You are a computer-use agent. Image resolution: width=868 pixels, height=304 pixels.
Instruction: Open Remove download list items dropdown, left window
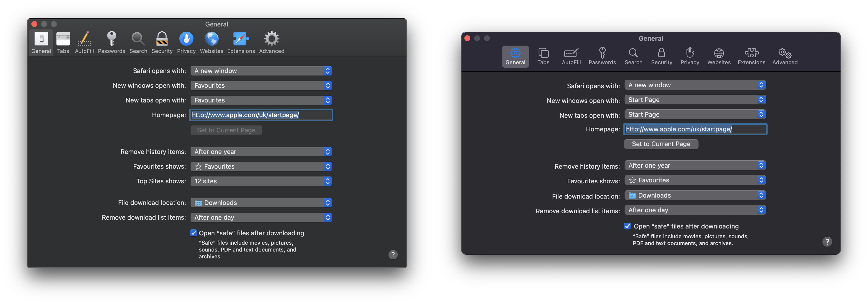261,217
